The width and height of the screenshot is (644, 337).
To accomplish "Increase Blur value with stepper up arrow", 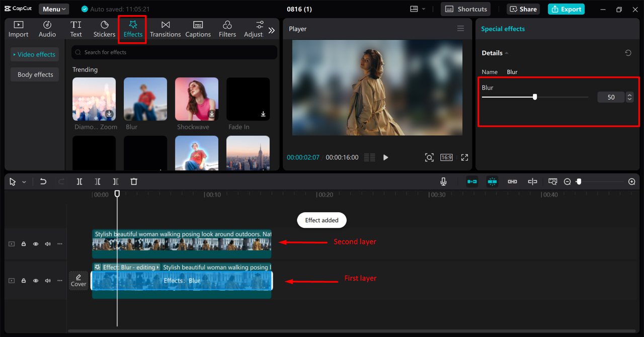I will [x=630, y=95].
